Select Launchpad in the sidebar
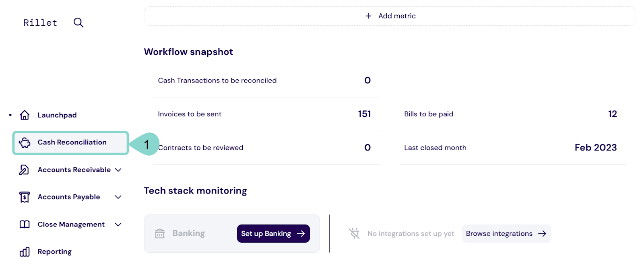 click(57, 115)
